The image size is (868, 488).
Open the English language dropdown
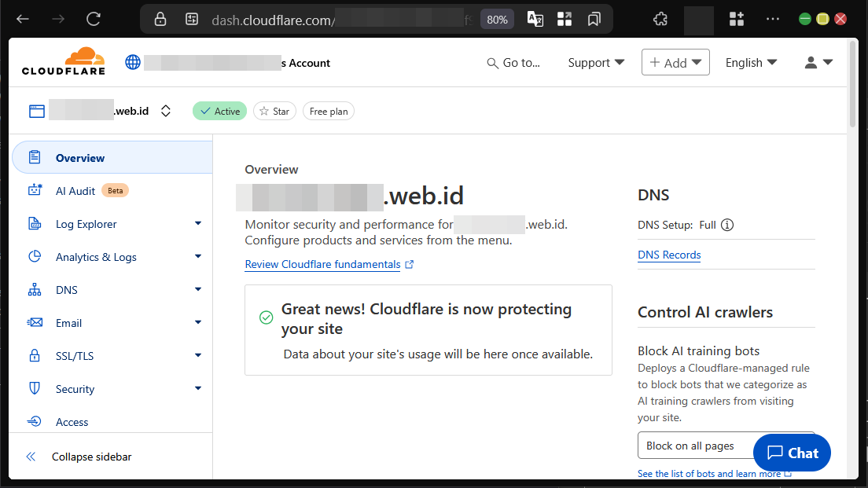tap(751, 63)
